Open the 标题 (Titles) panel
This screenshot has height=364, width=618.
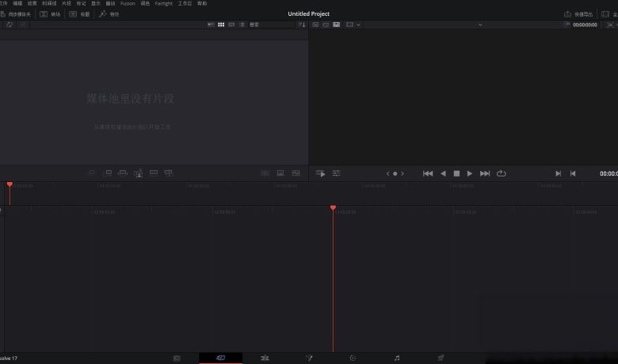[x=79, y=14]
